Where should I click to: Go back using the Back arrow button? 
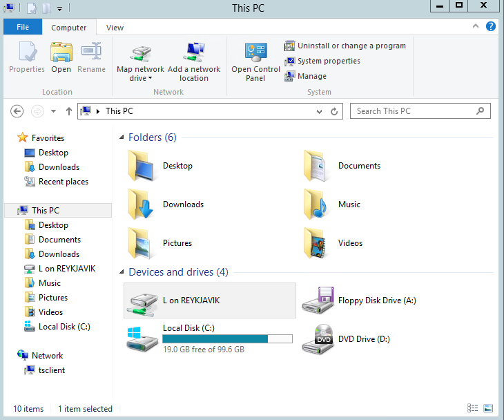[17, 111]
